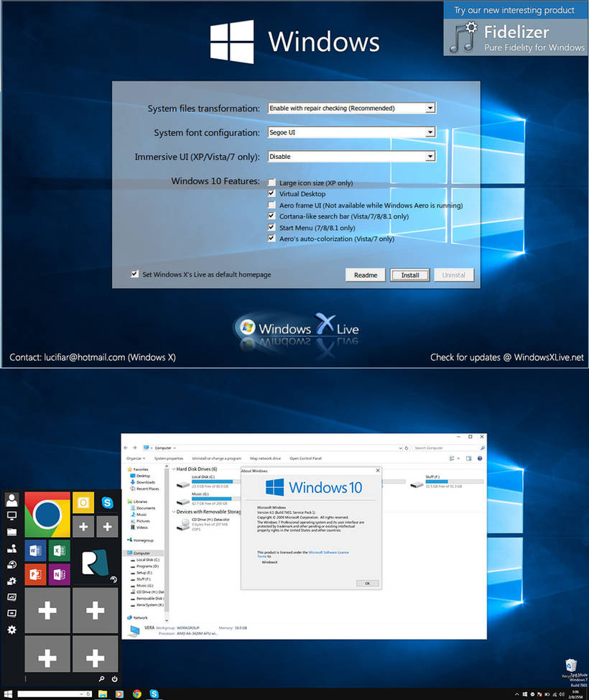Open the Recycle Bin desktop icon

click(x=571, y=666)
